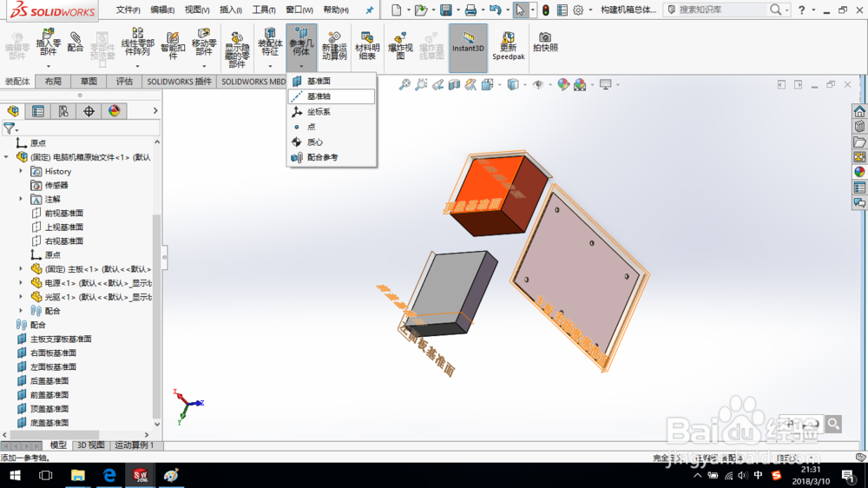
Task: Collapse the 电脑机箱原始文件<1> node
Action: 7,157
